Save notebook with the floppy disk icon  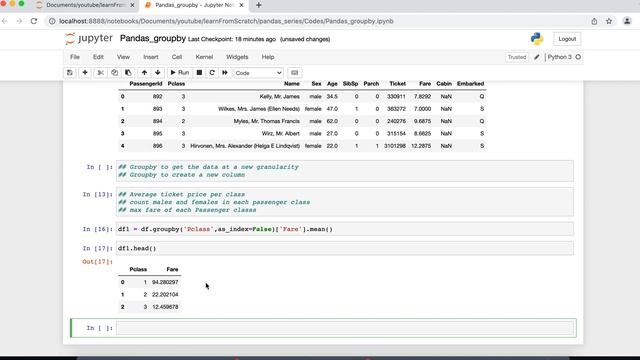70,73
